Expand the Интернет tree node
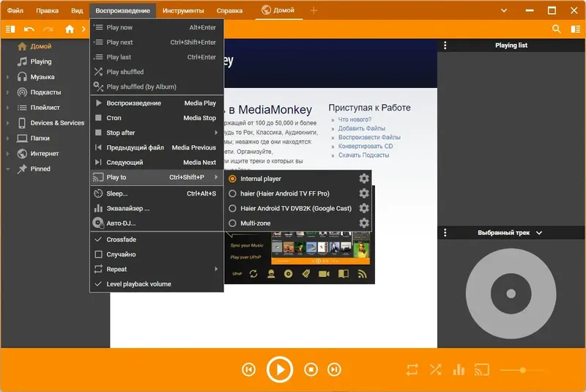 (7, 154)
